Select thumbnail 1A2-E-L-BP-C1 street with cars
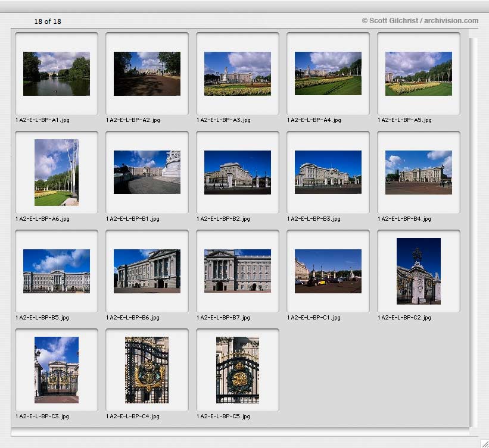 click(328, 271)
